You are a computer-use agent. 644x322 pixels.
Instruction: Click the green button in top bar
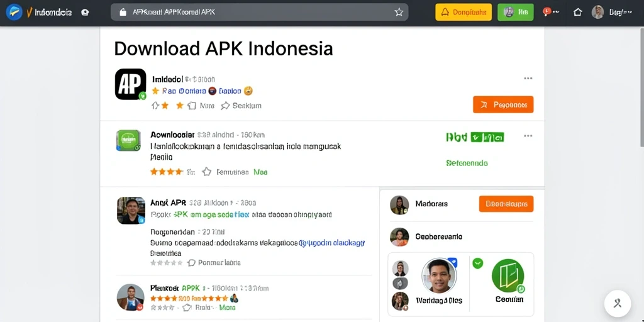(x=516, y=13)
